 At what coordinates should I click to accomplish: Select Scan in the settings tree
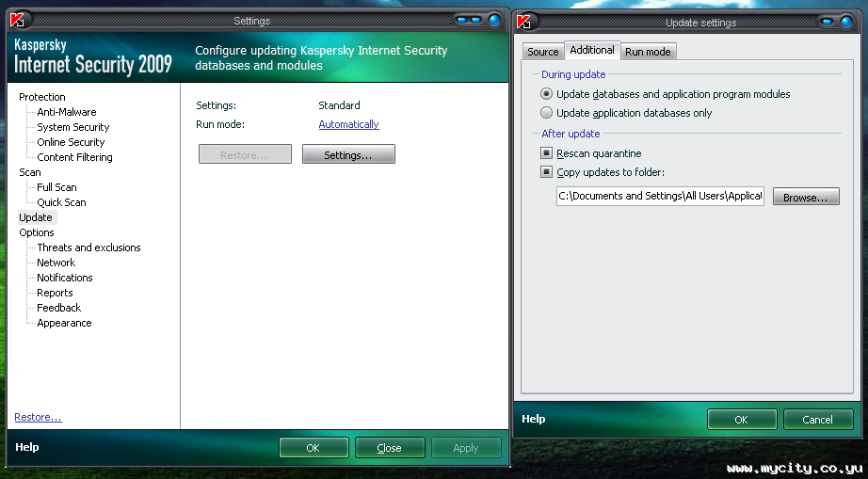30,172
